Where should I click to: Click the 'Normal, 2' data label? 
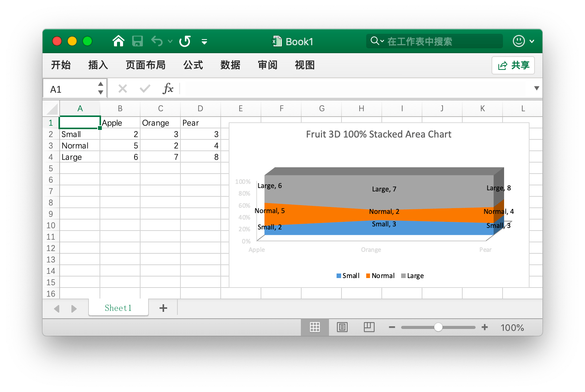384,212
